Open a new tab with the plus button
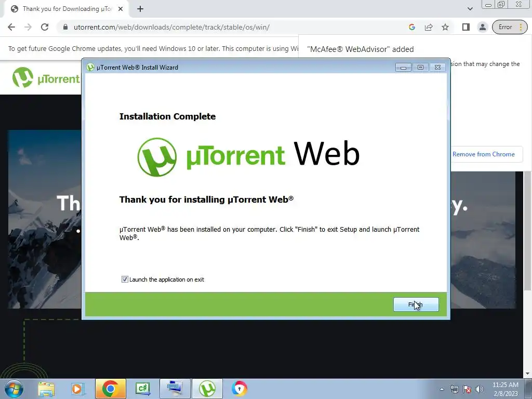Viewport: 532px width, 399px height. point(140,9)
